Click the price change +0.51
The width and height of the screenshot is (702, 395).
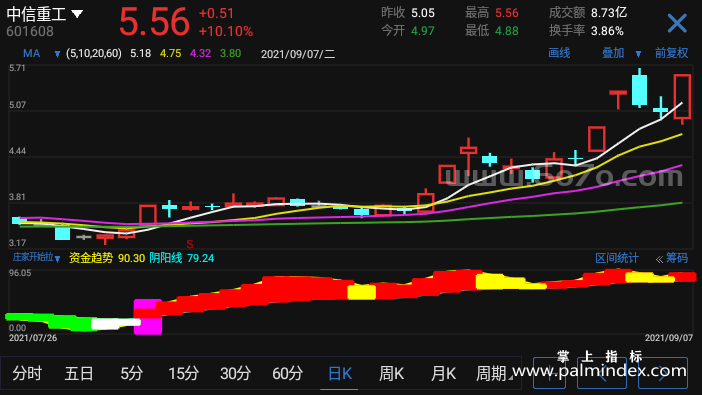pyautogui.click(x=216, y=13)
